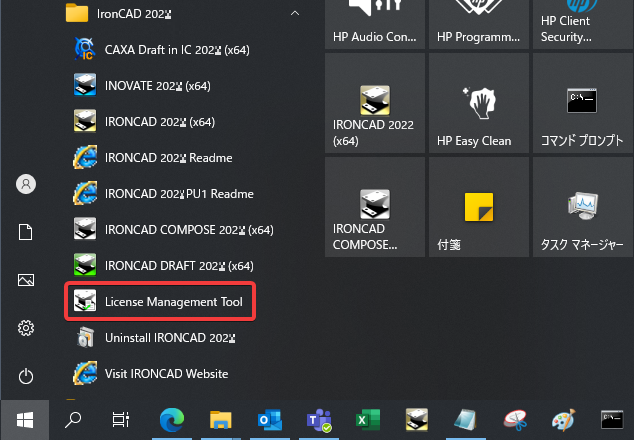
Task: Open the HP Easy Clean tile
Action: 479,103
